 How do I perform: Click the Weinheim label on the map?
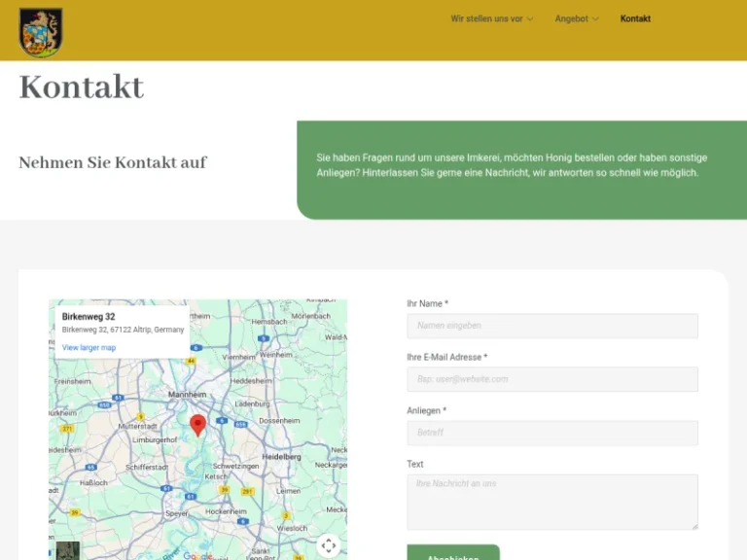tap(276, 355)
